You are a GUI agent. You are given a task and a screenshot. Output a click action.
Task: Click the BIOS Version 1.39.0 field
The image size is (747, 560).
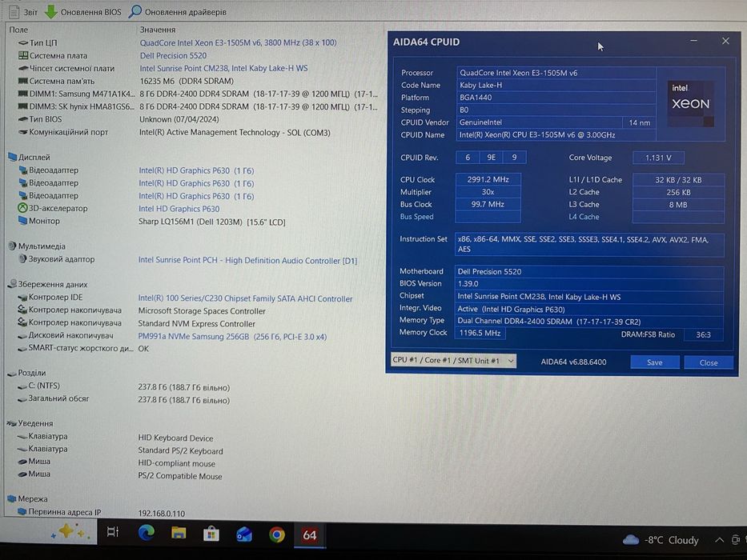pyautogui.click(x=588, y=283)
